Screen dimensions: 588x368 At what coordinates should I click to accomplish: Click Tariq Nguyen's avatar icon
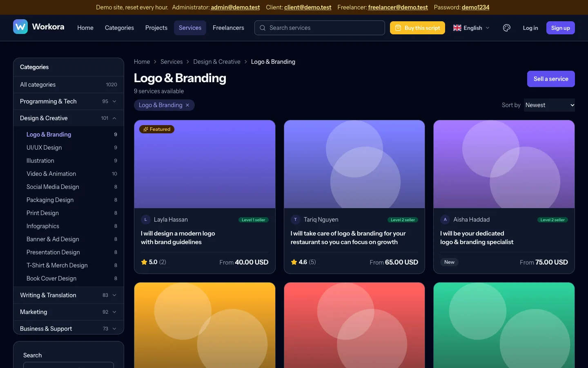pos(296,220)
